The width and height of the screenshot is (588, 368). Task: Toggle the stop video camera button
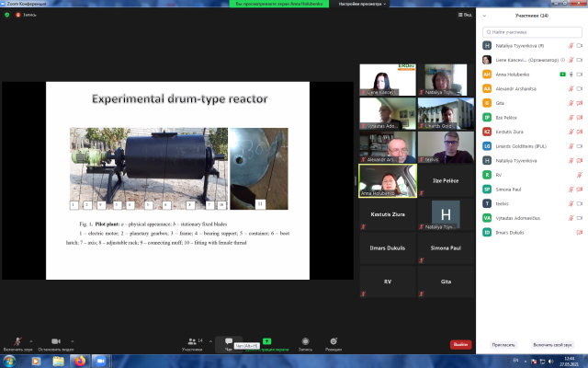(55, 340)
